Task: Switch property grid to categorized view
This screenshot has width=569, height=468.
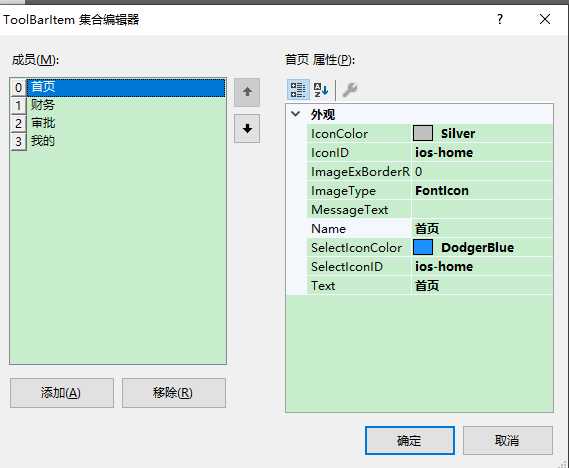Action: [x=298, y=90]
